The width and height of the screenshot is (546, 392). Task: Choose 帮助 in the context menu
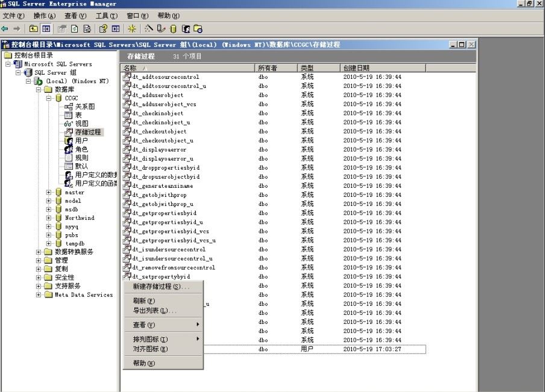[x=163, y=363]
